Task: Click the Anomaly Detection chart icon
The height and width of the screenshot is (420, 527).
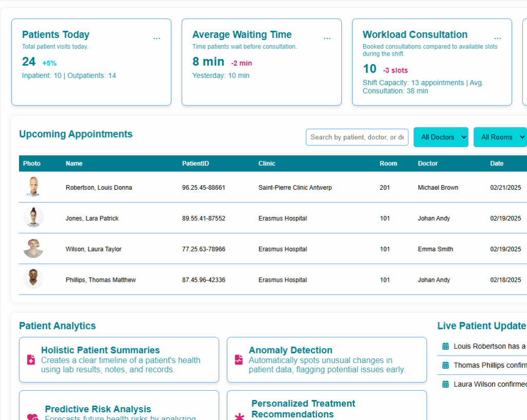Action: point(238,360)
